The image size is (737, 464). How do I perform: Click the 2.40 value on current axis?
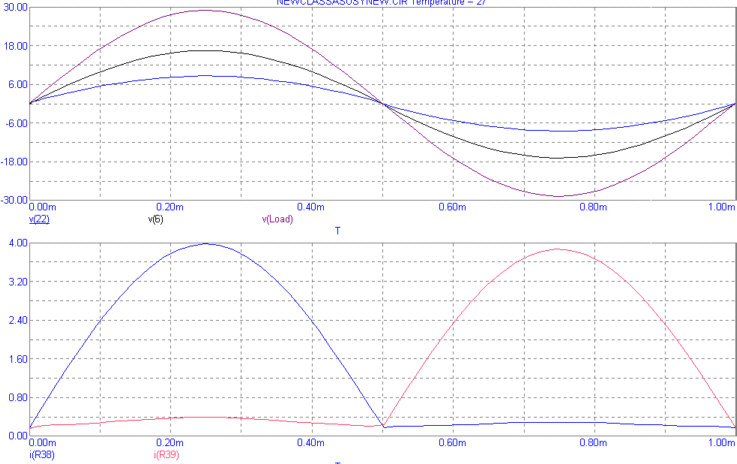click(x=18, y=320)
